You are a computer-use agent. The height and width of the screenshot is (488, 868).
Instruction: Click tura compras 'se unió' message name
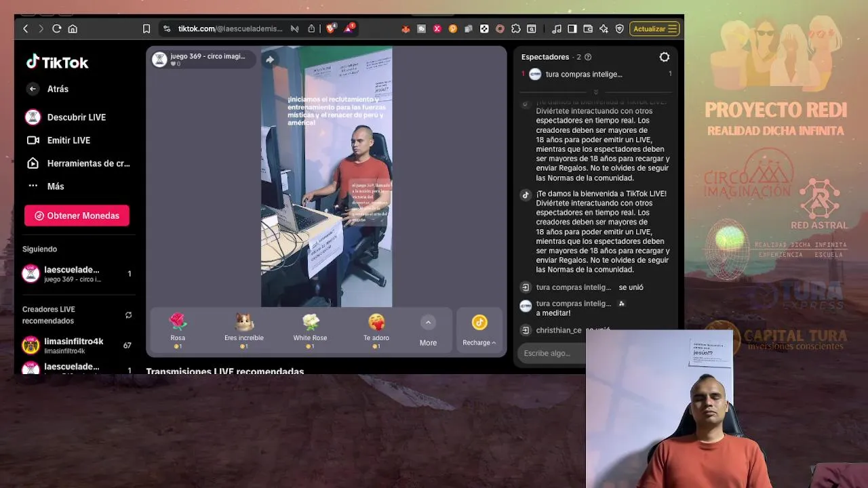coord(574,287)
